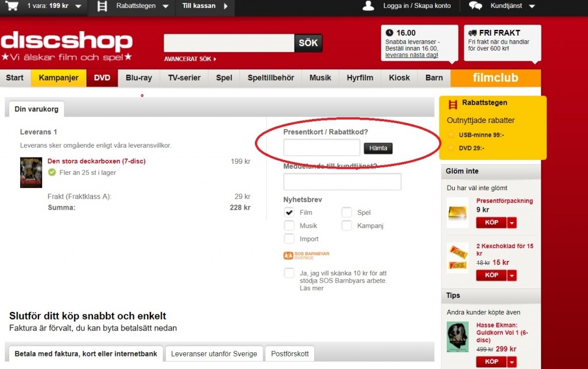Viewport: 588px width, 369px height.
Task: Click KÖP for 2 Kexchoklad
Action: [x=492, y=275]
